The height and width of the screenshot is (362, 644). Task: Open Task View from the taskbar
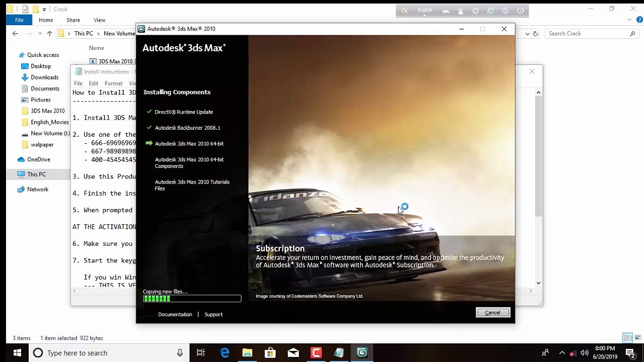(x=200, y=353)
